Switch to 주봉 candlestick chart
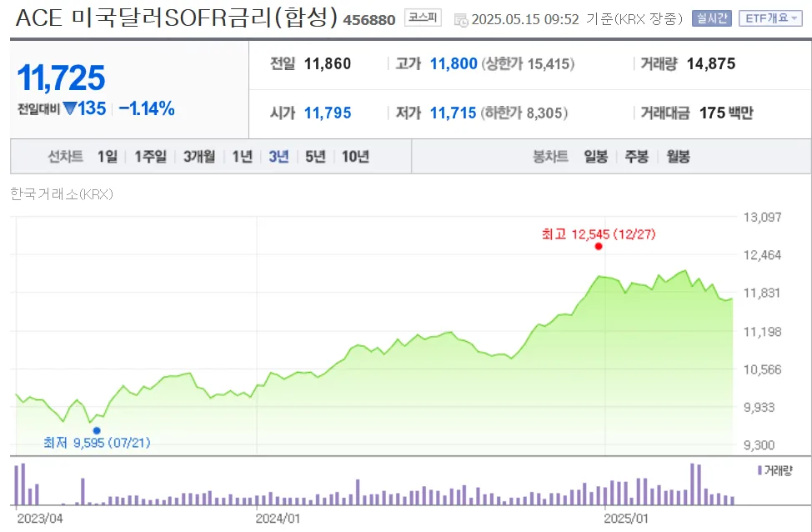The image size is (812, 532). pyautogui.click(x=636, y=157)
